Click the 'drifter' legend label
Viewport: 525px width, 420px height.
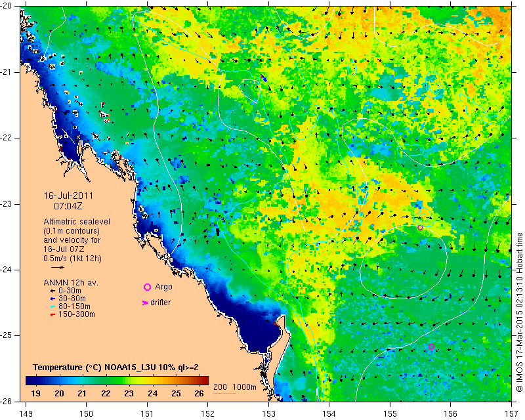(x=160, y=303)
